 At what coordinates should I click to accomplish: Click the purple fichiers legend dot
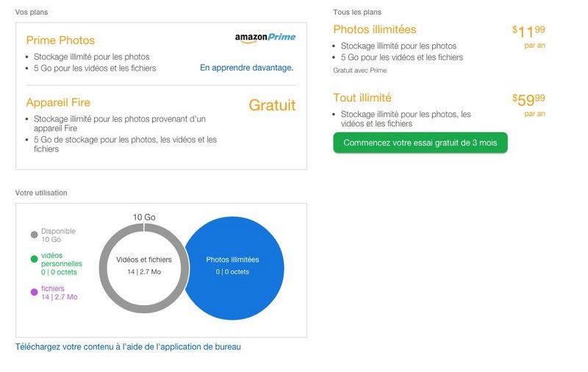[35, 293]
